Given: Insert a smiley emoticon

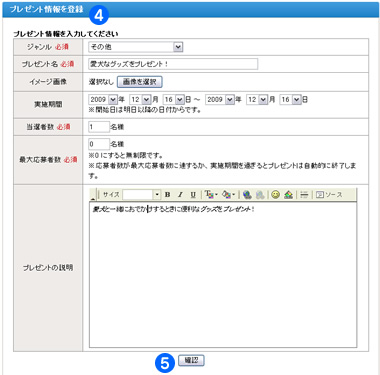Looking at the screenshot, I should pyautogui.click(x=275, y=195).
